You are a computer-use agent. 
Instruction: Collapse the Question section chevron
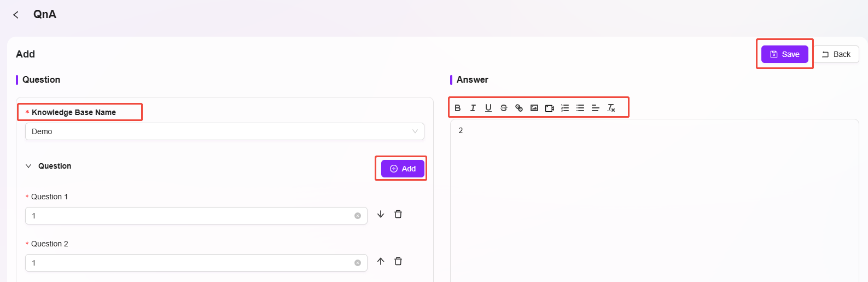(x=28, y=166)
